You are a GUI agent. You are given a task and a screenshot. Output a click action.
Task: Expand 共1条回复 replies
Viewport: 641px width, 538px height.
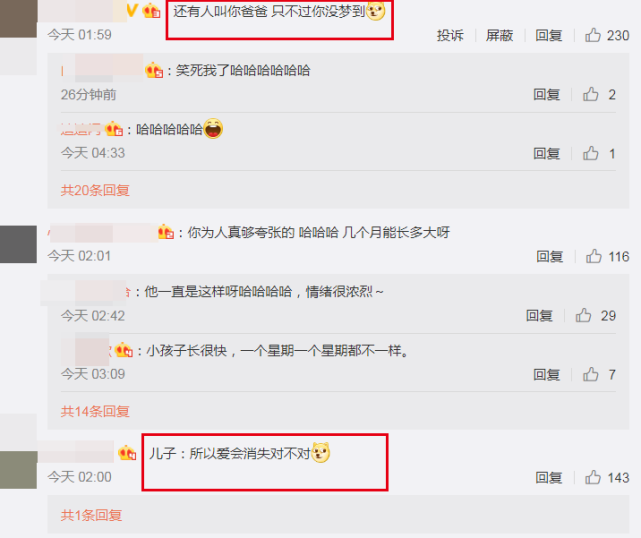[x=91, y=515]
